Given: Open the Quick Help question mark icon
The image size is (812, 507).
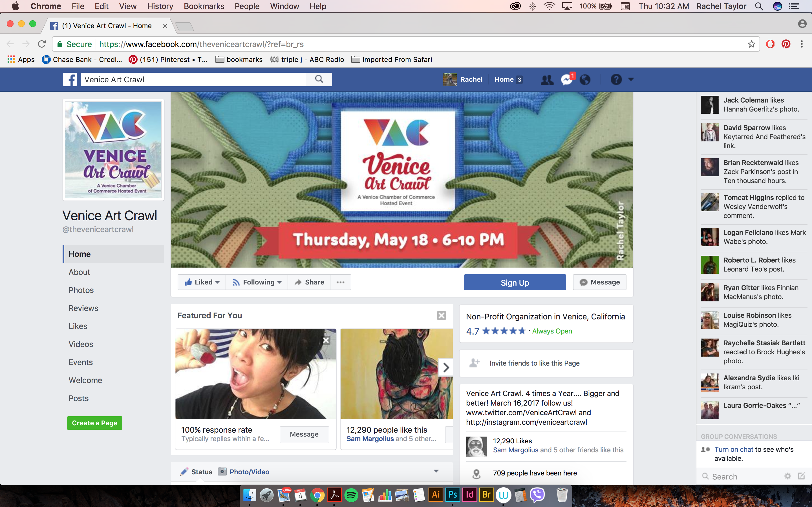Looking at the screenshot, I should tap(616, 79).
